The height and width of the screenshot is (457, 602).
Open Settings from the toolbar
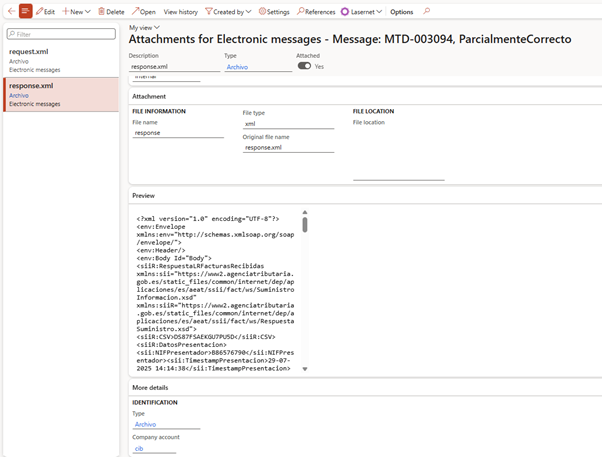pyautogui.click(x=274, y=12)
